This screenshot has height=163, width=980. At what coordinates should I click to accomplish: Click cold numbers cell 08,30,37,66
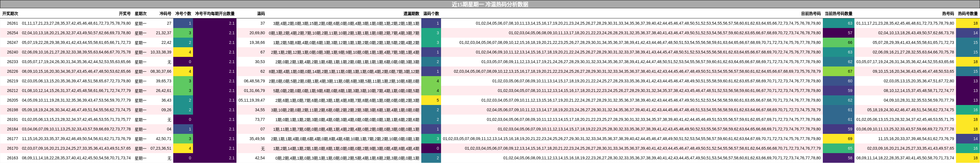(161, 71)
